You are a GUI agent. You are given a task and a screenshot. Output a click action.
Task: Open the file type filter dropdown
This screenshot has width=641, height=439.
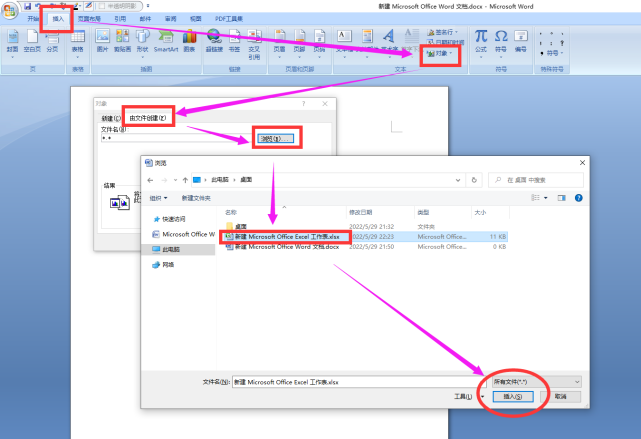537,382
